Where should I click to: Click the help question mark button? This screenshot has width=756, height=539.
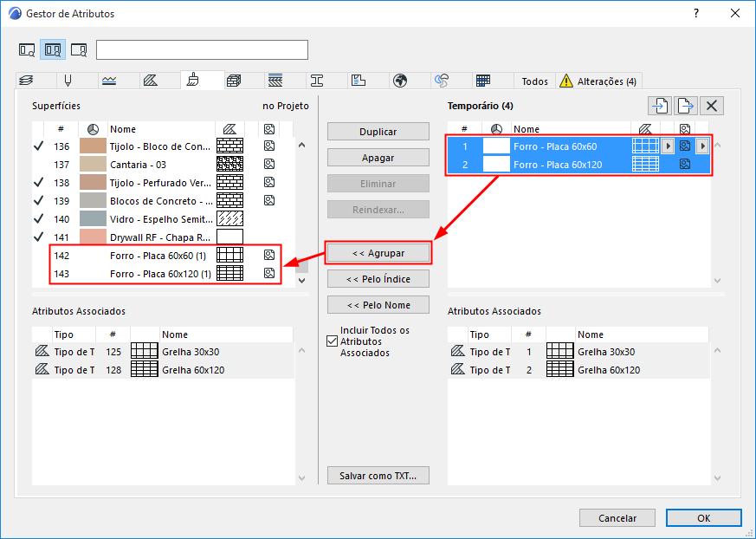[x=696, y=14]
